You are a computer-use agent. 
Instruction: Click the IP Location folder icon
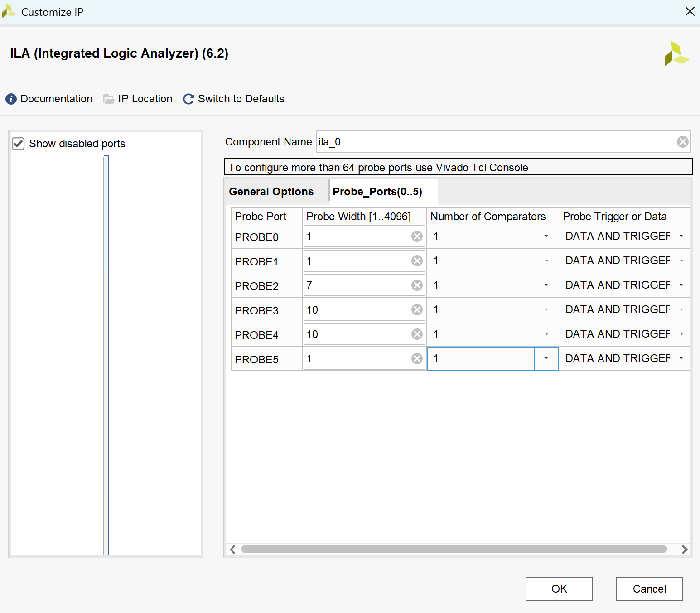point(109,99)
